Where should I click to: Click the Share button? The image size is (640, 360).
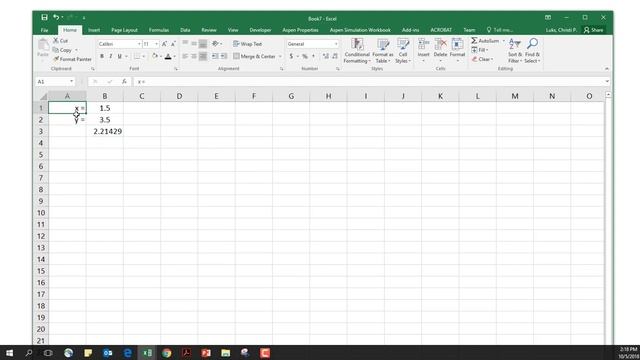tap(593, 30)
